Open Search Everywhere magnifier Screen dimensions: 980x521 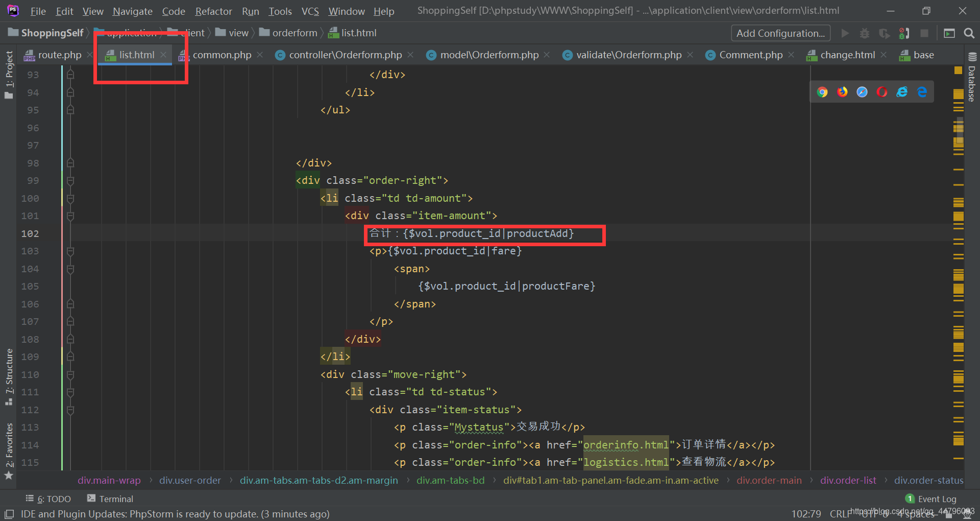coord(969,33)
